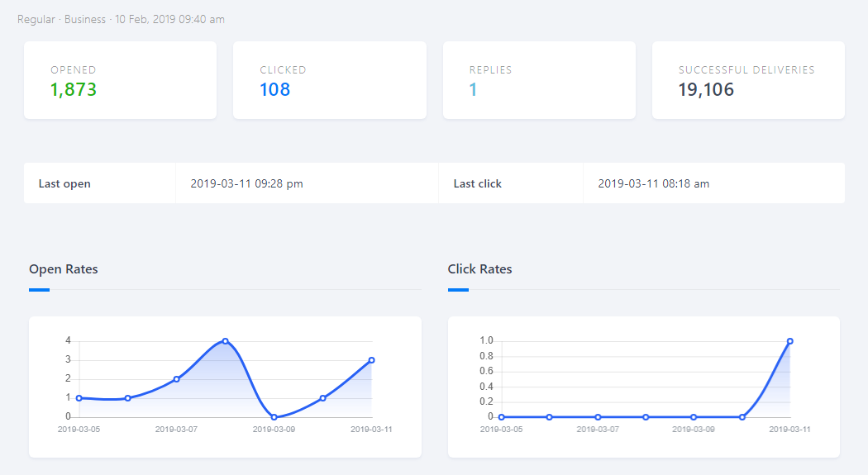868x475 pixels.
Task: Click the Successful Deliveries count 19,106
Action: pos(706,89)
